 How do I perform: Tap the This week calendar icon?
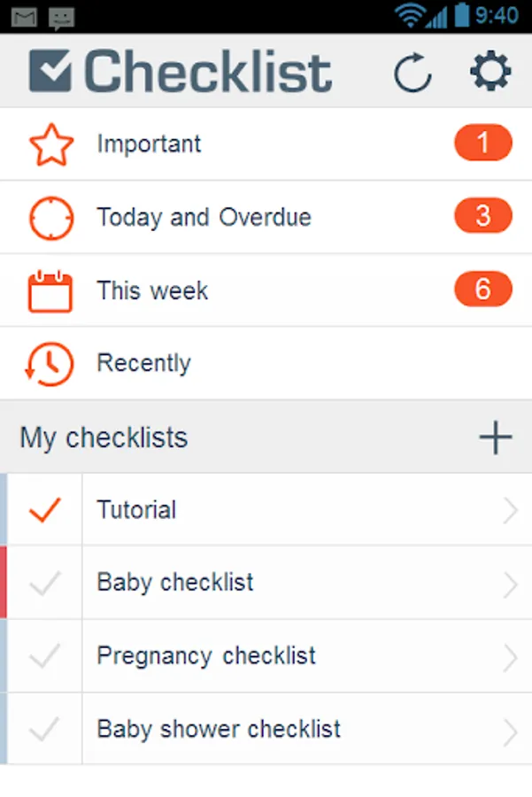50,291
